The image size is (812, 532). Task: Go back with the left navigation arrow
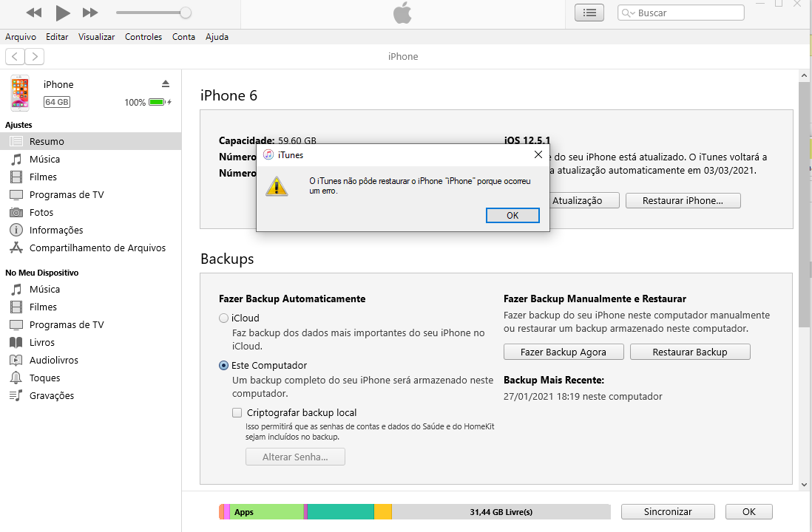[x=15, y=56]
